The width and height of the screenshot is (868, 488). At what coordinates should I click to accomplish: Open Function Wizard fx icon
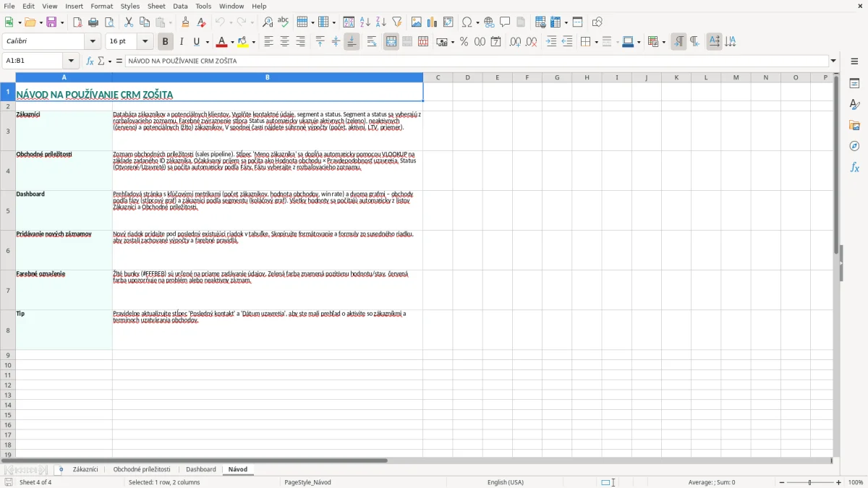point(90,61)
